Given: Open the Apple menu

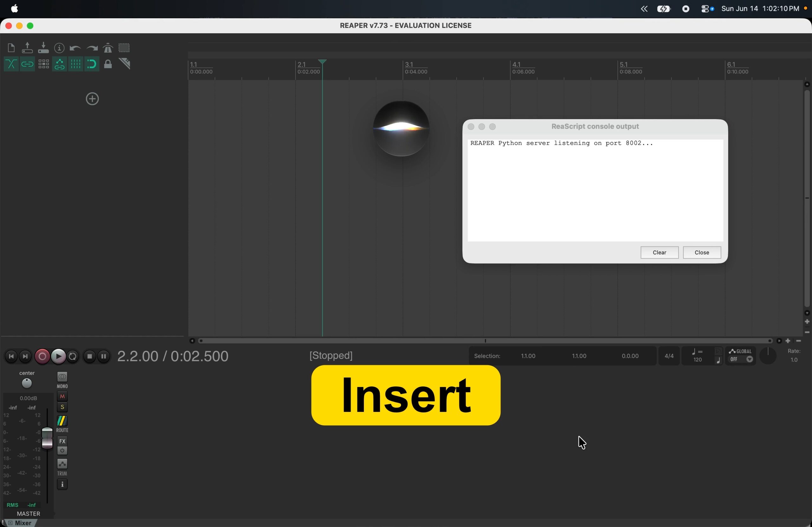Looking at the screenshot, I should coord(14,9).
